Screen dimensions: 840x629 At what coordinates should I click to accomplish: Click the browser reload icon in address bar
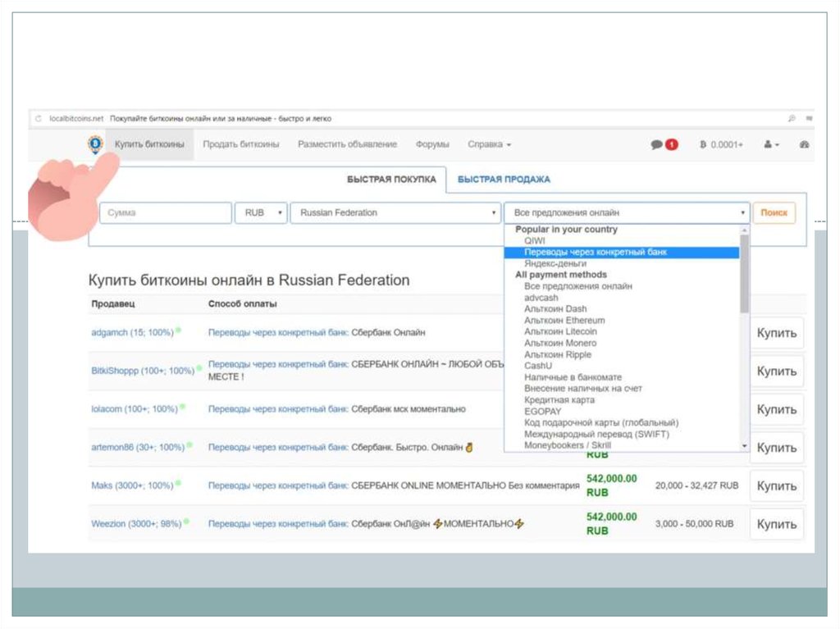[x=38, y=118]
